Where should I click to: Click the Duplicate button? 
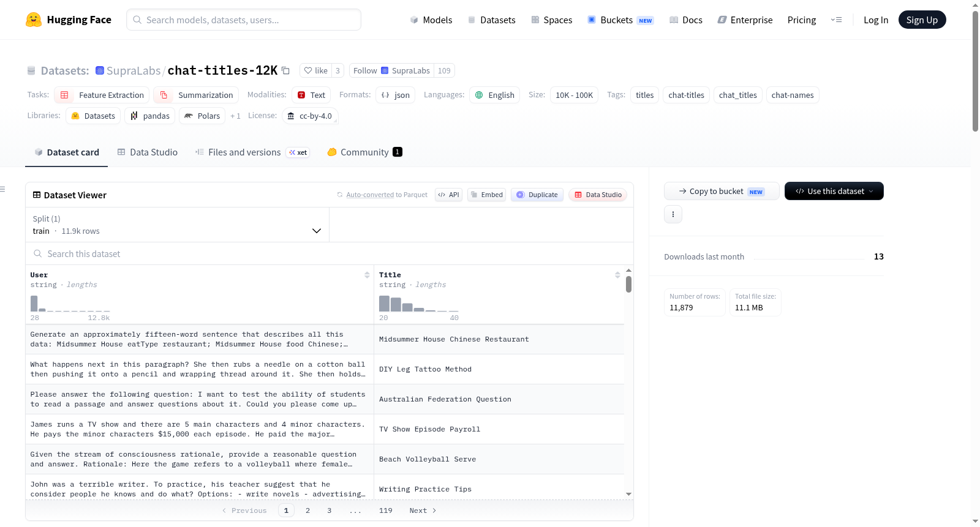[537, 195]
